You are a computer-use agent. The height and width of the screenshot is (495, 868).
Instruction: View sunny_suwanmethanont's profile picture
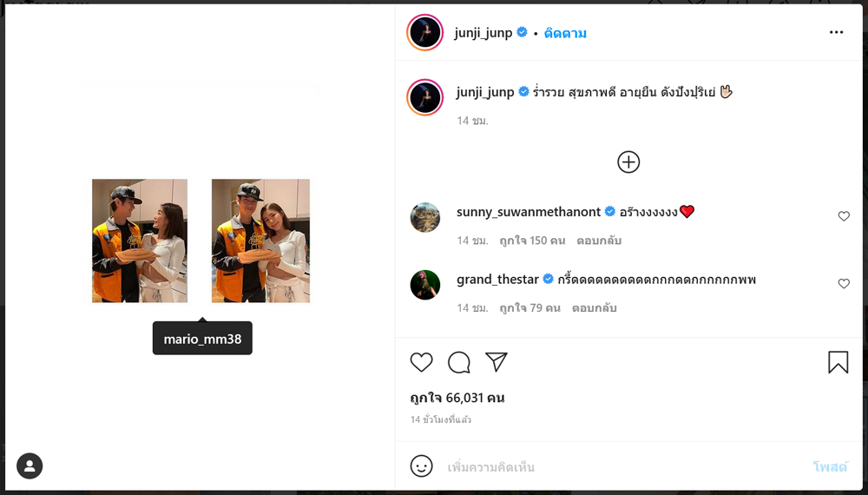(x=425, y=217)
